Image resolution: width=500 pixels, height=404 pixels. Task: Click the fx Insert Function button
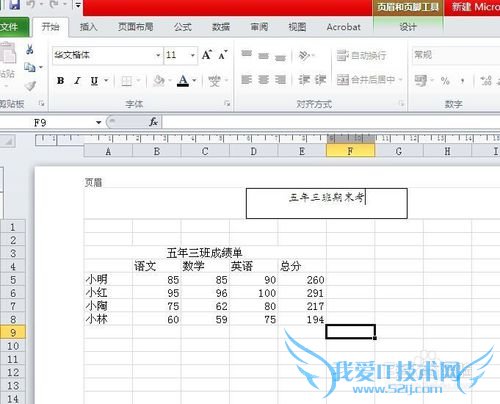[153, 122]
